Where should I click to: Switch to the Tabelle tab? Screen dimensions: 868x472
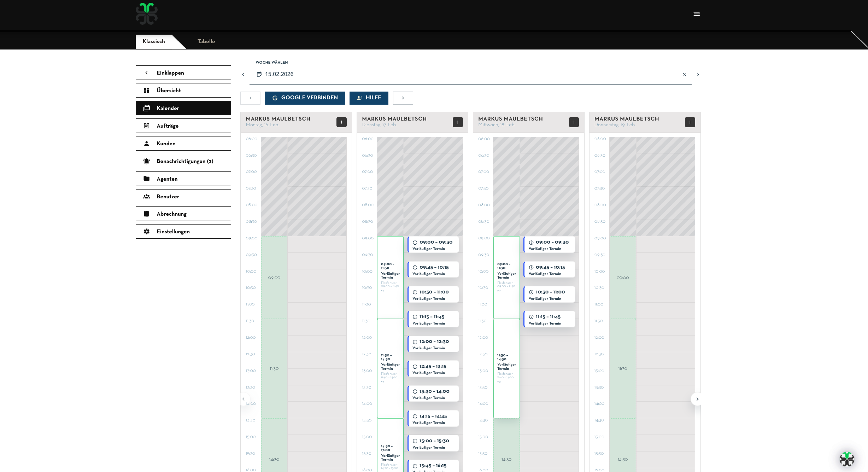tap(206, 41)
